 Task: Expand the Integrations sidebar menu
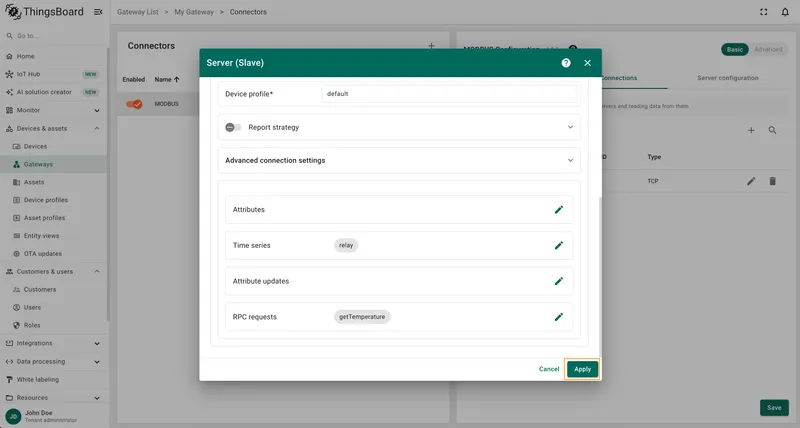point(53,343)
